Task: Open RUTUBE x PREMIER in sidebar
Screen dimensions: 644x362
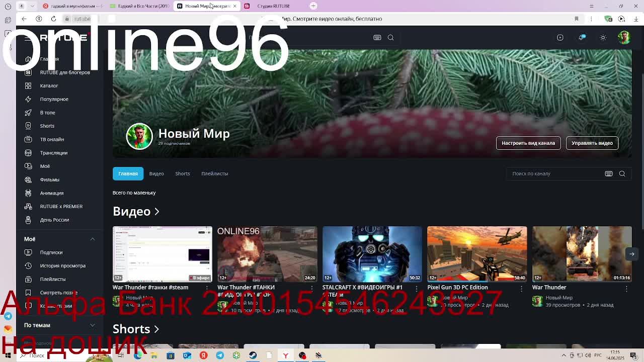Action: click(x=59, y=206)
